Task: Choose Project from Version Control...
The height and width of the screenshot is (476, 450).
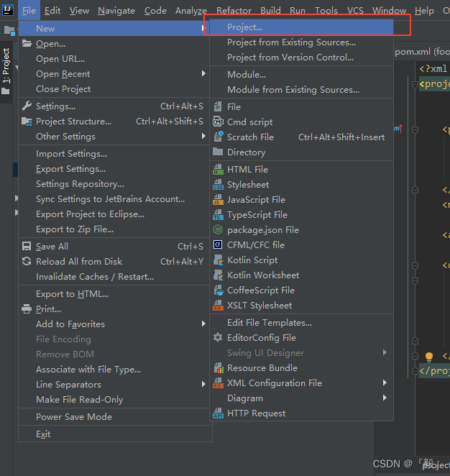Action: (x=302, y=57)
